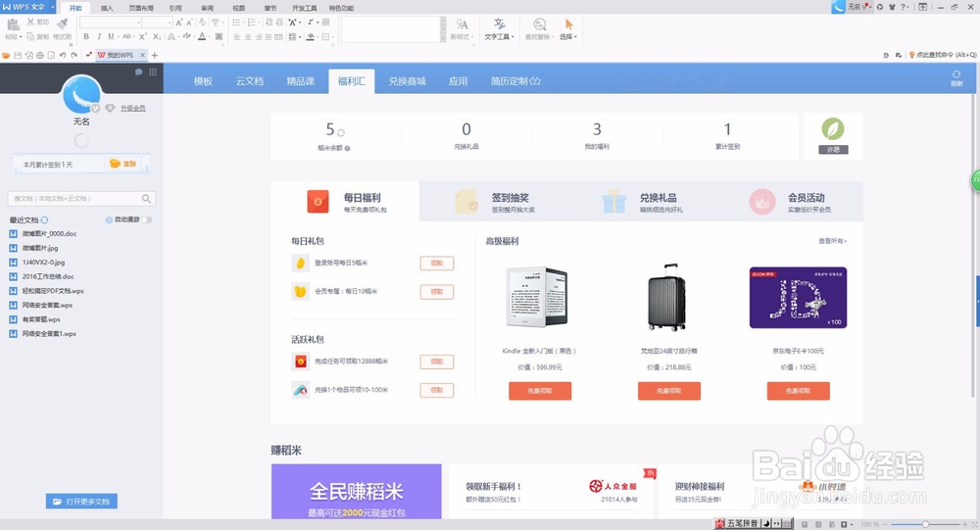The image size is (980, 530).
Task: Click the save icon in quick access bar
Action: pyautogui.click(x=18, y=55)
